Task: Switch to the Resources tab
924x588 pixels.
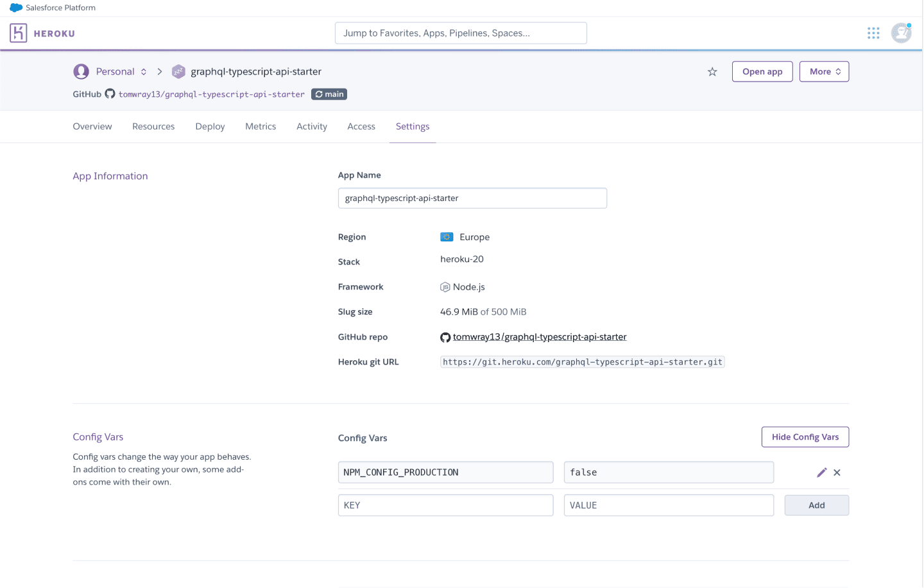Action: pyautogui.click(x=153, y=126)
